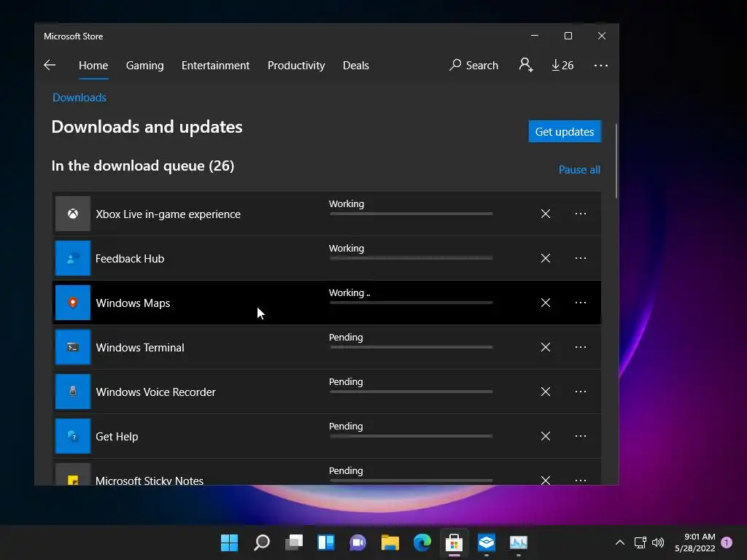747x560 pixels.
Task: Select the Get Help name text
Action: click(x=117, y=437)
